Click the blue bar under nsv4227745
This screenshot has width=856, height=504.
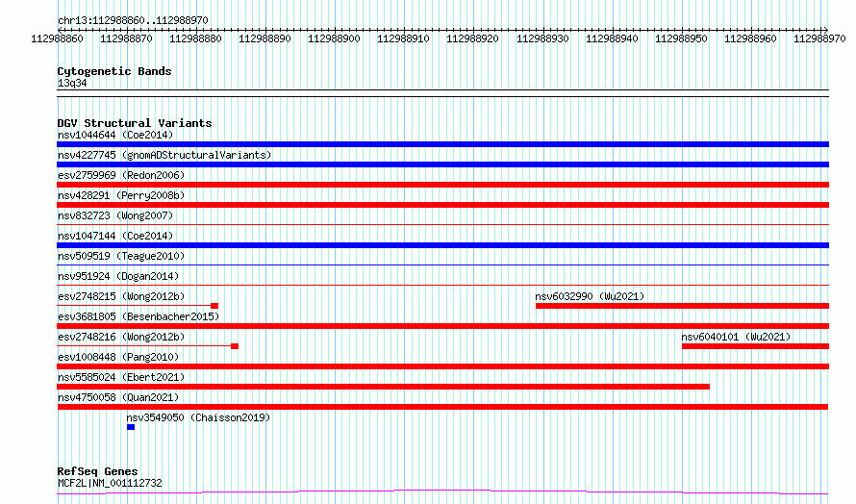coord(442,164)
